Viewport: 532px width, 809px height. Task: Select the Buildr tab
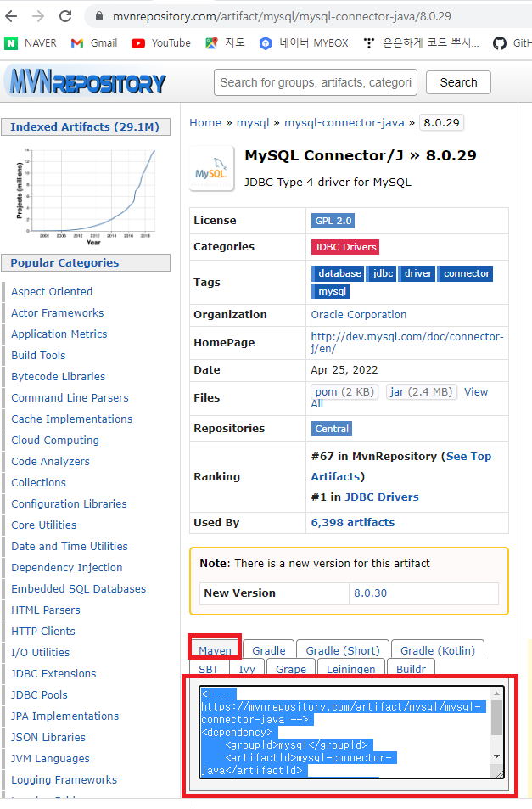(411, 669)
